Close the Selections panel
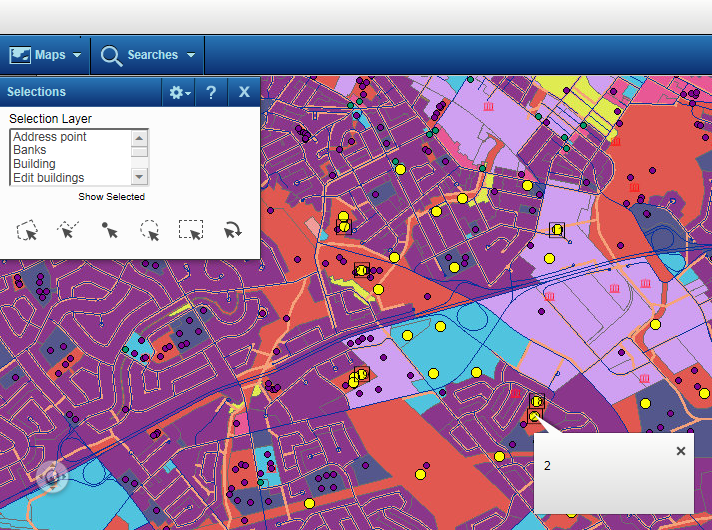The width and height of the screenshot is (712, 530). pyautogui.click(x=244, y=92)
